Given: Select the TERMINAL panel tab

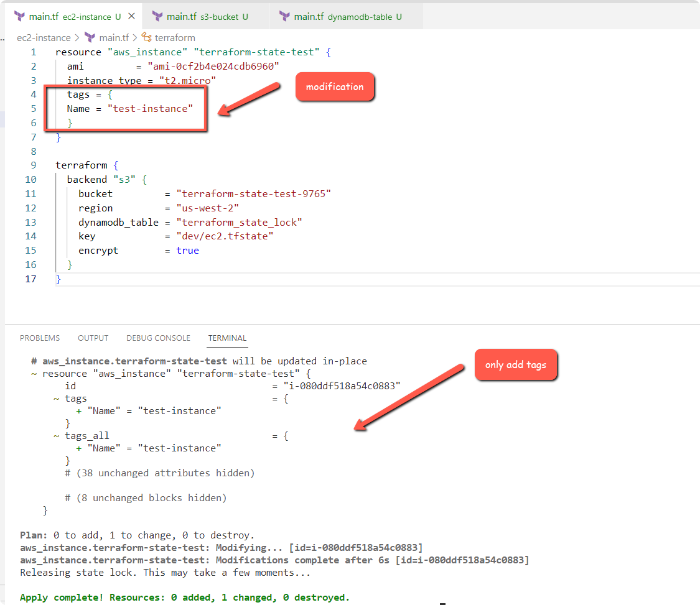Looking at the screenshot, I should click(x=226, y=338).
